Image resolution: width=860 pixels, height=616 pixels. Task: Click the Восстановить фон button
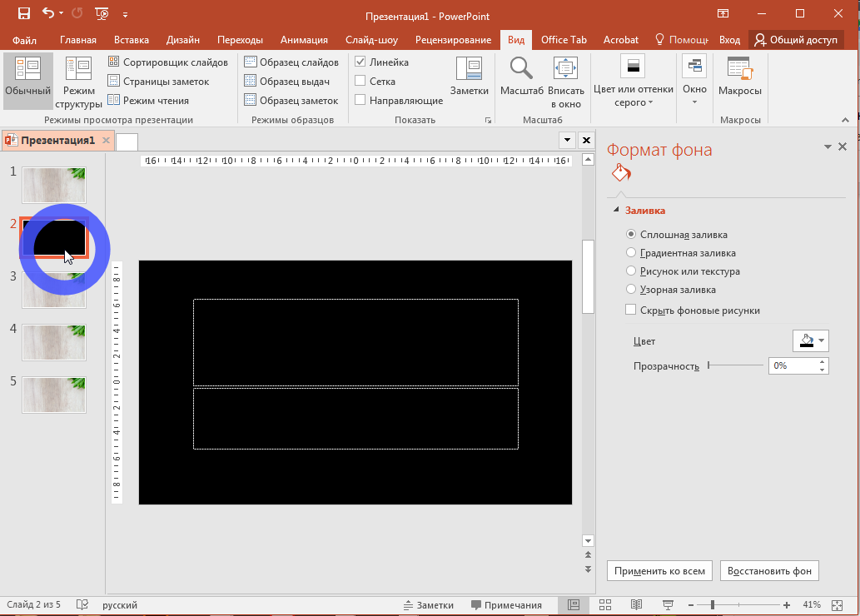pos(769,571)
